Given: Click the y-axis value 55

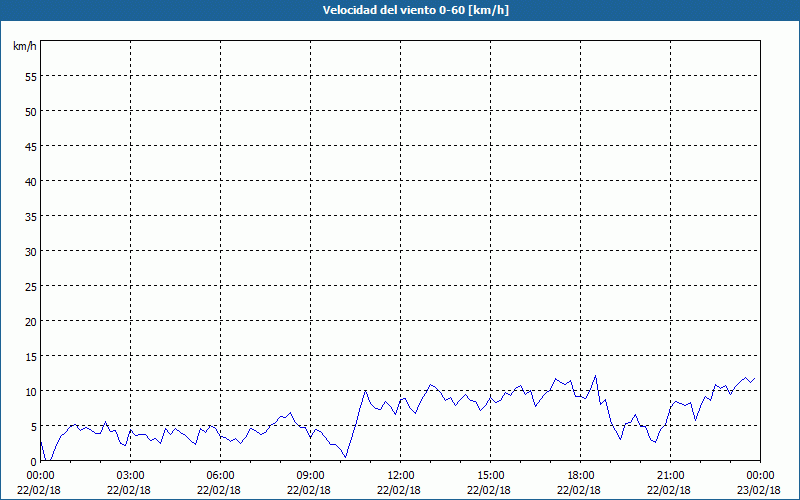Looking at the screenshot, I should point(31,77).
